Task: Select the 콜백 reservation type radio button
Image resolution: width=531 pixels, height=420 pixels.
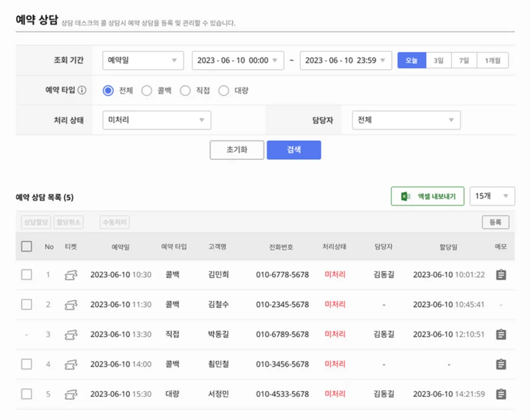Action: pyautogui.click(x=146, y=89)
